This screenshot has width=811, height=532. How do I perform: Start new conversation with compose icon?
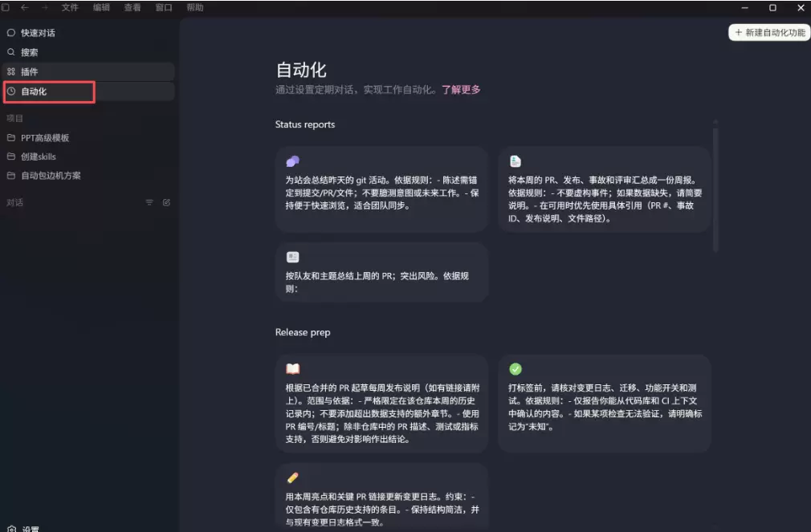(x=166, y=203)
